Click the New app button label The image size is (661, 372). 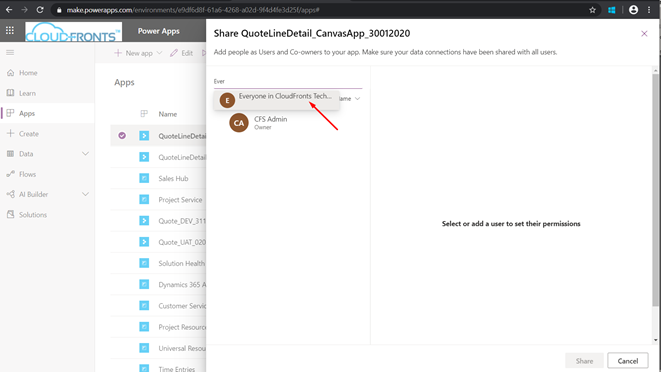coord(139,53)
